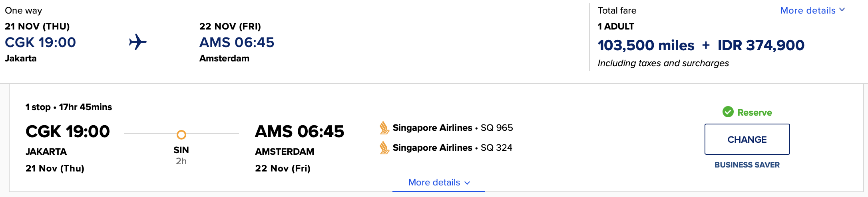The image size is (868, 197).
Task: Click the green checkmark next to Reserve
Action: pyautogui.click(x=728, y=112)
